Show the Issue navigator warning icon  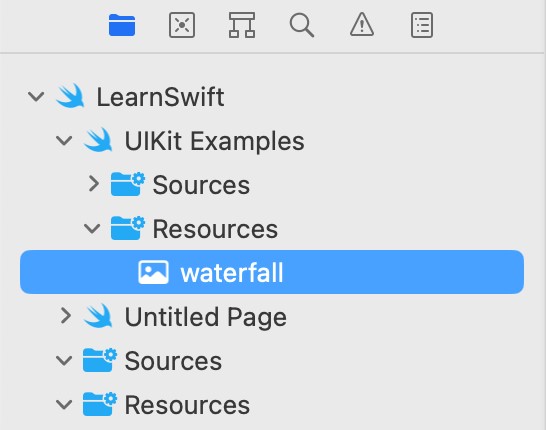[x=362, y=24]
